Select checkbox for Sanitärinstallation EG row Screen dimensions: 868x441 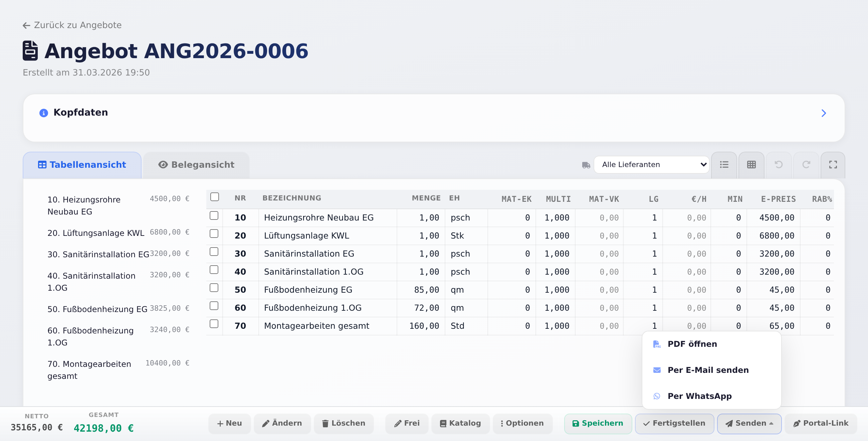[x=214, y=252]
